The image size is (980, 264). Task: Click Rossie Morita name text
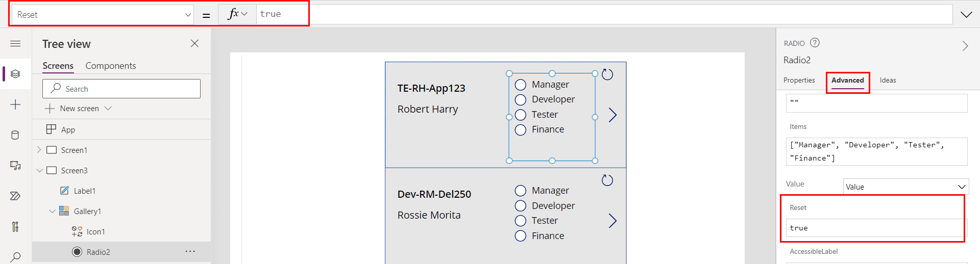click(x=429, y=215)
